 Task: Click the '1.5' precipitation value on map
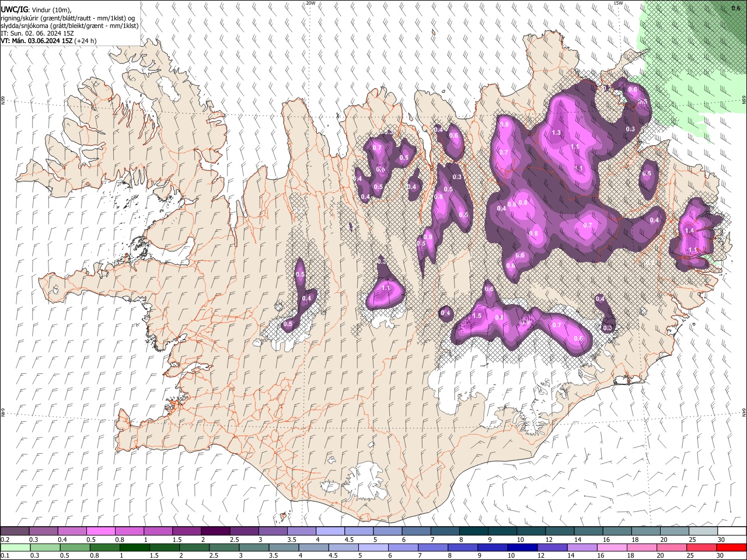tap(477, 316)
